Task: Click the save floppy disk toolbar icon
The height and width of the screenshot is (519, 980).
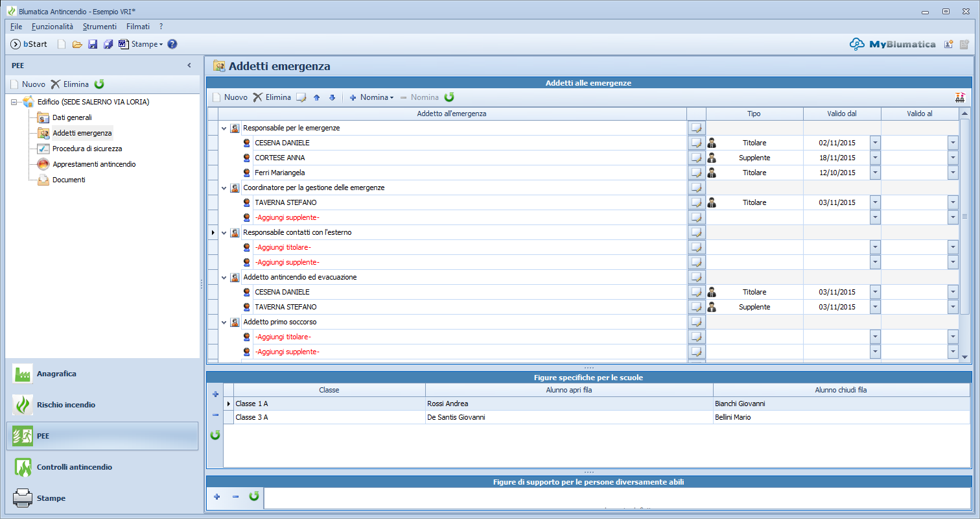Action: 93,44
